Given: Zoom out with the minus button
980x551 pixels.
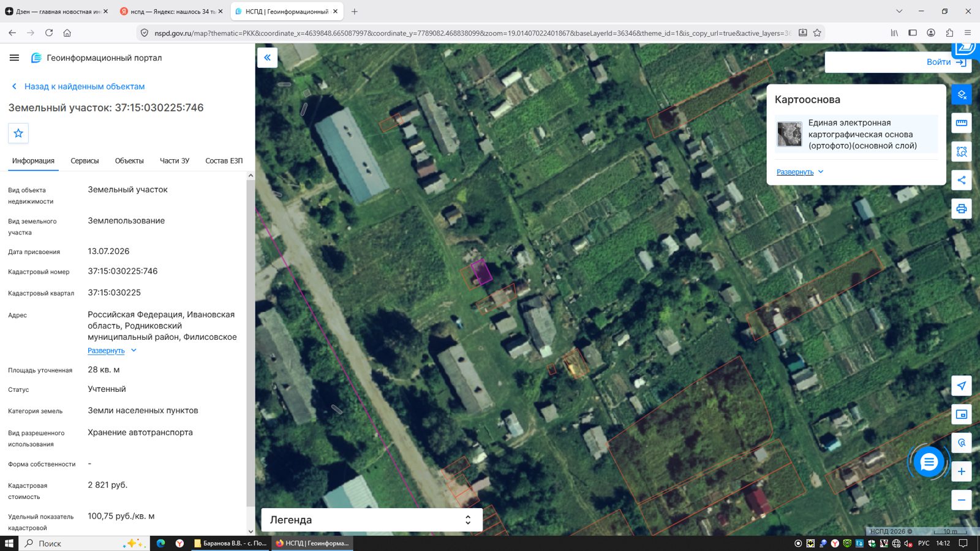Looking at the screenshot, I should 961,500.
